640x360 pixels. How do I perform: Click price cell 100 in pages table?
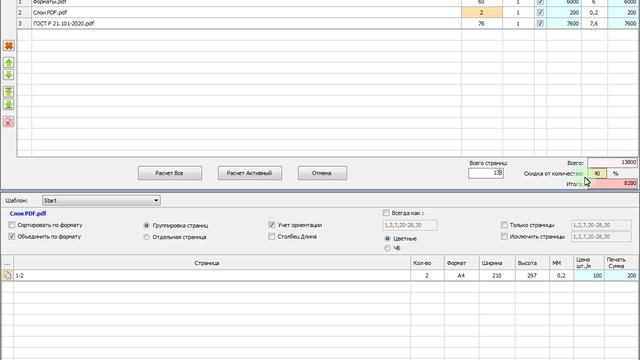point(589,276)
